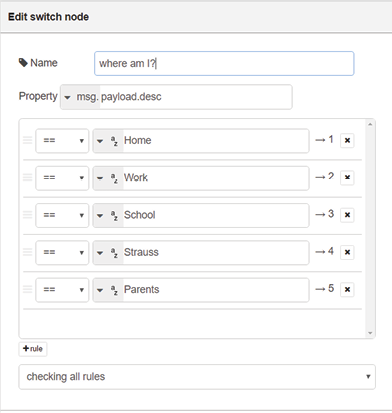Click the tag icon next to Name
The width and height of the screenshot is (392, 413).
pyautogui.click(x=23, y=63)
